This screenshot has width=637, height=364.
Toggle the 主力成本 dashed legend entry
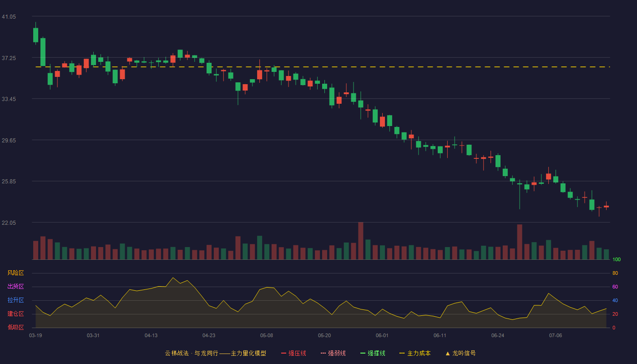[415, 353]
